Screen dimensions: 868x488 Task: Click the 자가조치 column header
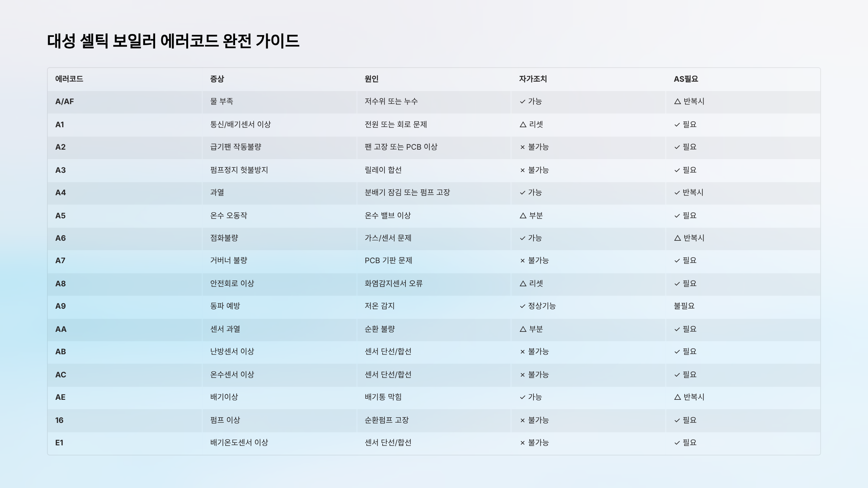(533, 79)
